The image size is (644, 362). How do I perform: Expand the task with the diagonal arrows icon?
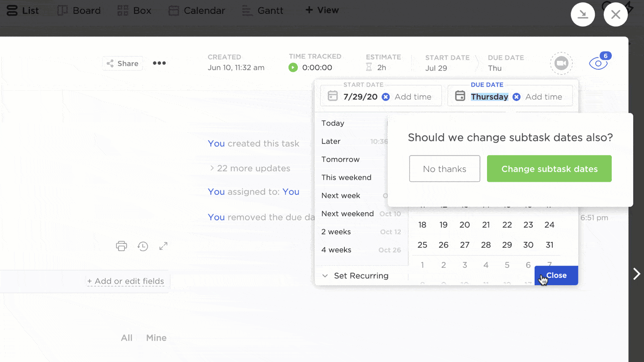[x=163, y=246]
